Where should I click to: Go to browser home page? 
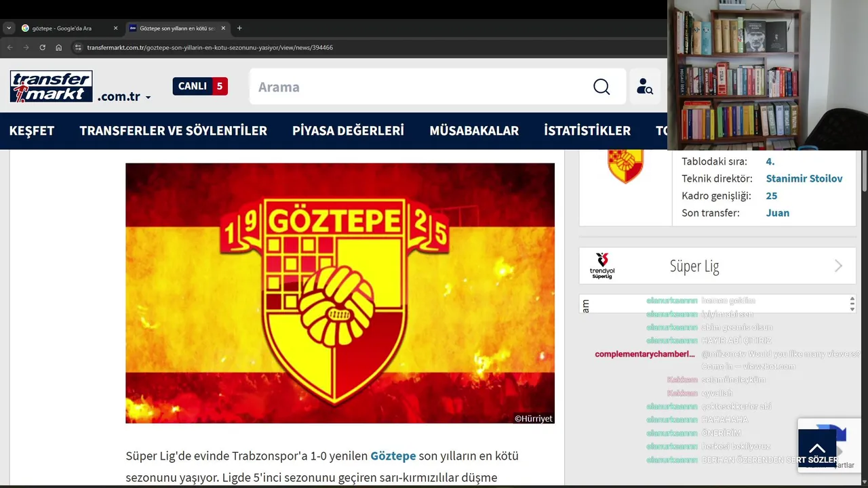coord(58,47)
